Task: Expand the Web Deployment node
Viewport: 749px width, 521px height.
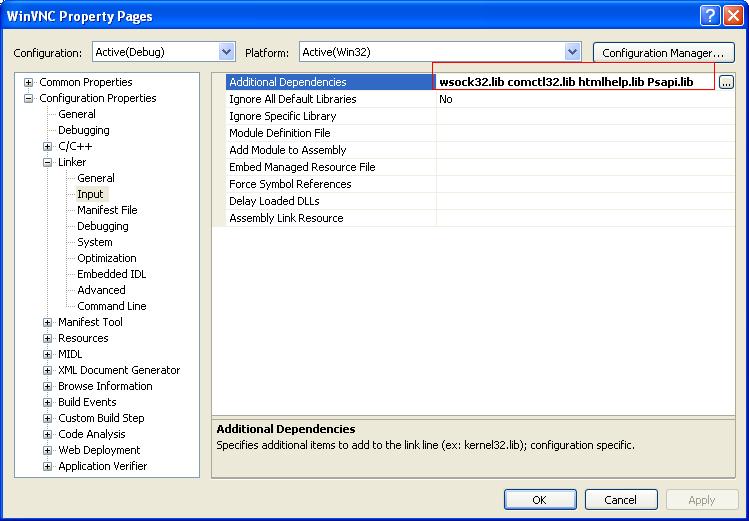Action: pyautogui.click(x=47, y=450)
